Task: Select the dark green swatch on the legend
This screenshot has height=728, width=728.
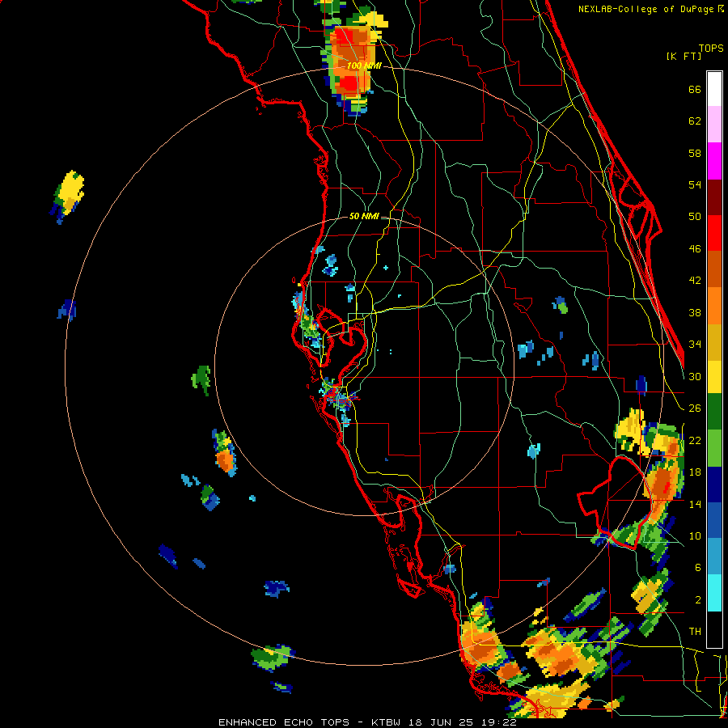Action: tap(714, 412)
